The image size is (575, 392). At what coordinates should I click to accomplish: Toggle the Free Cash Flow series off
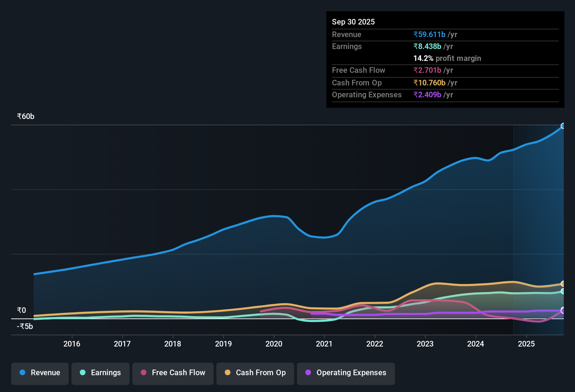pos(173,373)
